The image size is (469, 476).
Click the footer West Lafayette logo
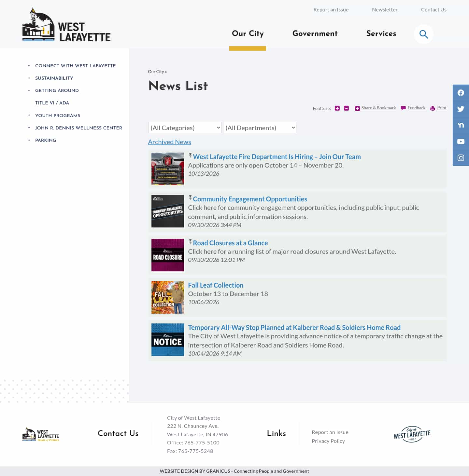coord(41,434)
